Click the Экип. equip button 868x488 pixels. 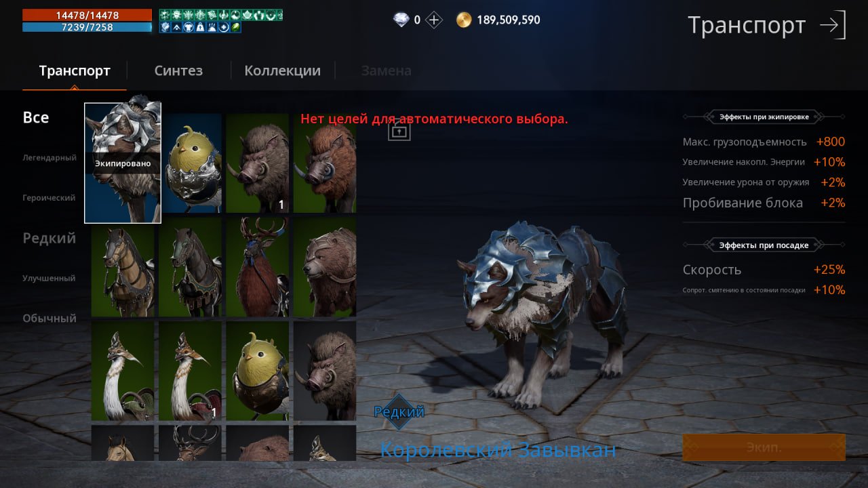point(764,447)
